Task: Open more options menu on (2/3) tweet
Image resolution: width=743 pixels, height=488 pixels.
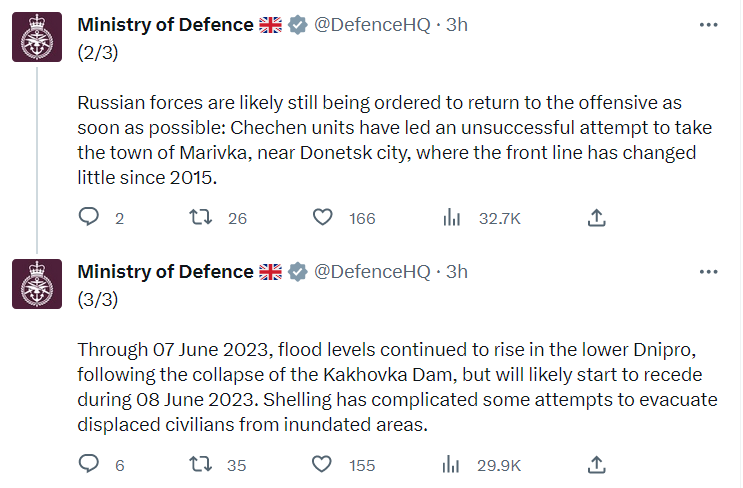Action: click(708, 25)
